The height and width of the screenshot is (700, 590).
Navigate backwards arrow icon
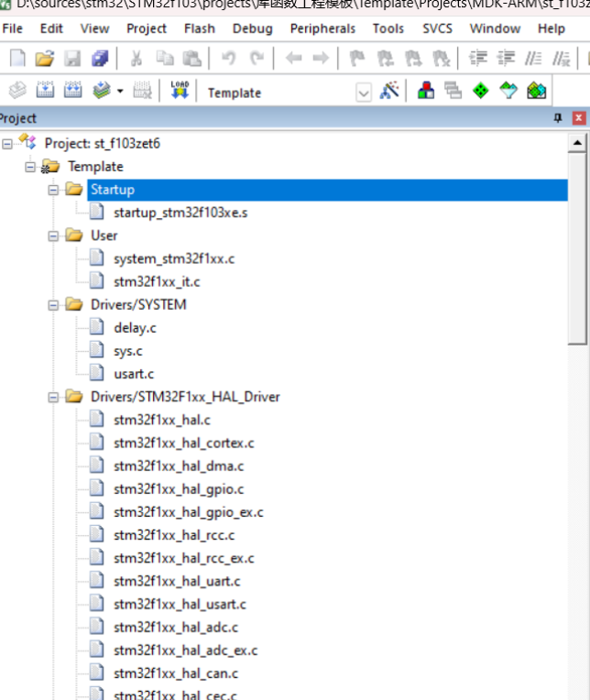pos(294,58)
